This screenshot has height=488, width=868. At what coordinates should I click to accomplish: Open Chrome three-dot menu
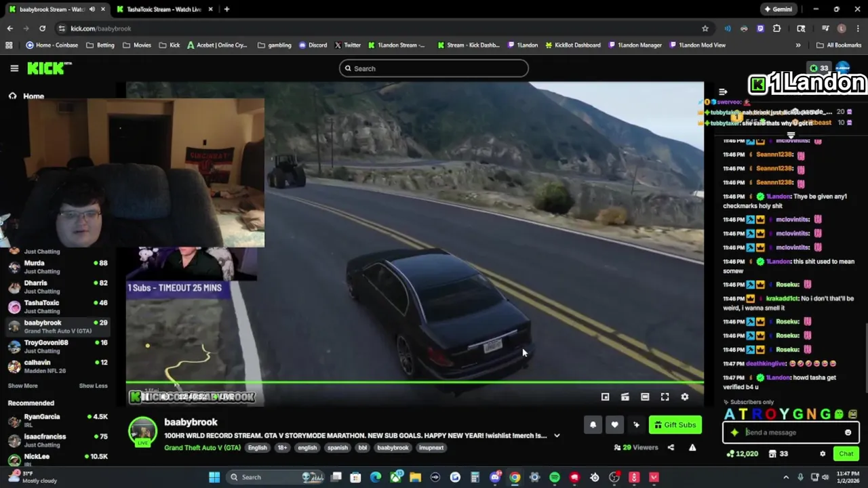(x=857, y=28)
